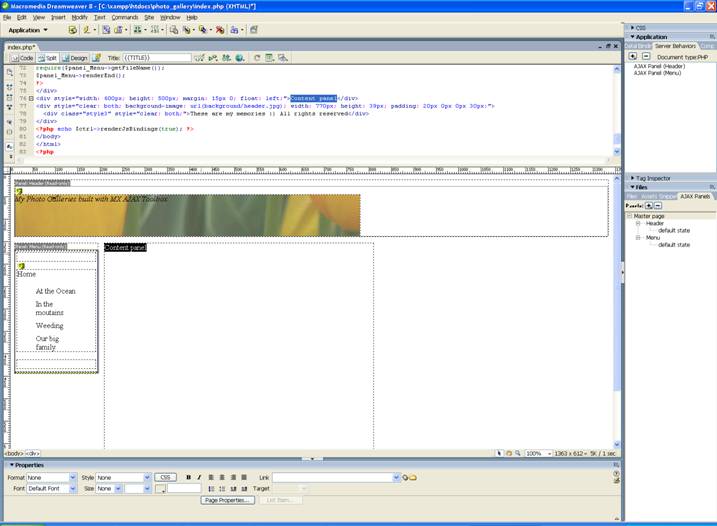Open the File menu

[7, 17]
